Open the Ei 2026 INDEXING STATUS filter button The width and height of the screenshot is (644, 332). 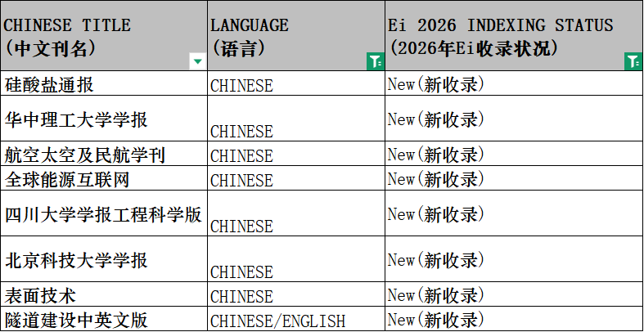(633, 61)
